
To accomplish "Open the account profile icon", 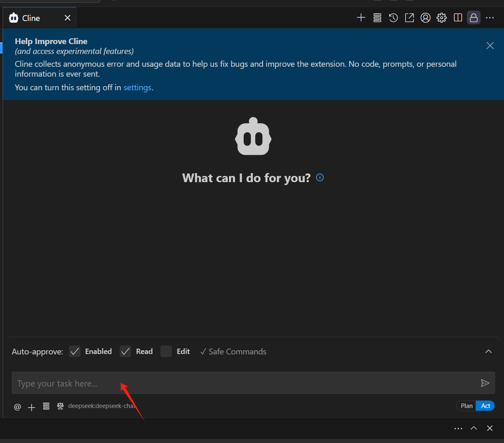I will pyautogui.click(x=425, y=18).
